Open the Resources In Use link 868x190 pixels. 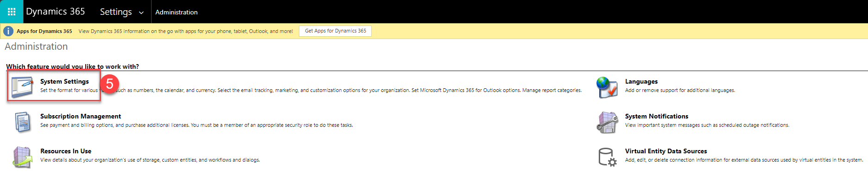coord(65,151)
